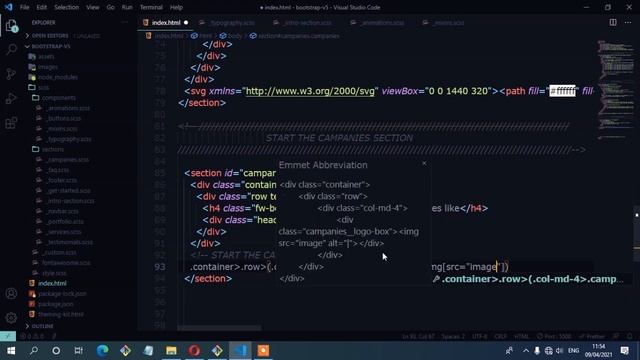Expand the node_modules folder

tap(58, 77)
